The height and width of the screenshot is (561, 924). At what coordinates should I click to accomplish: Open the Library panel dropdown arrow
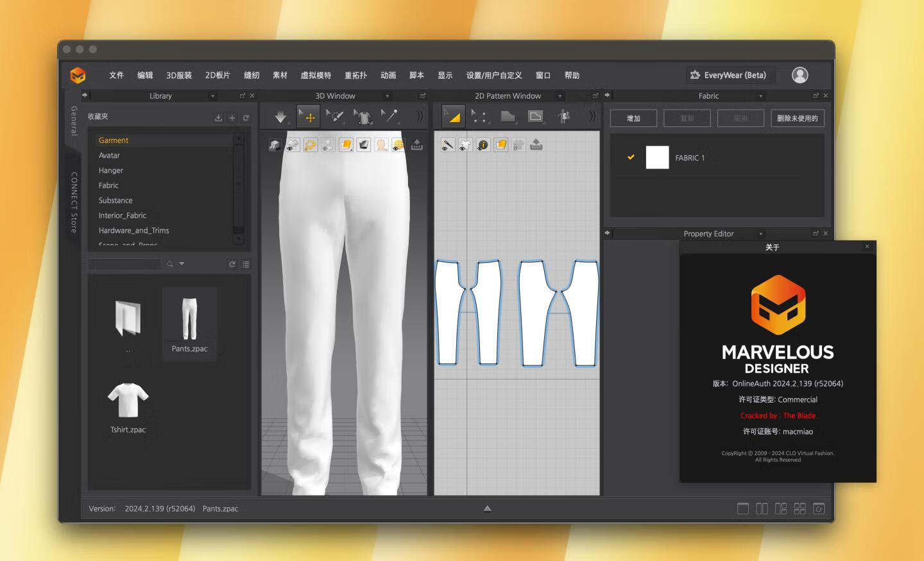[212, 96]
